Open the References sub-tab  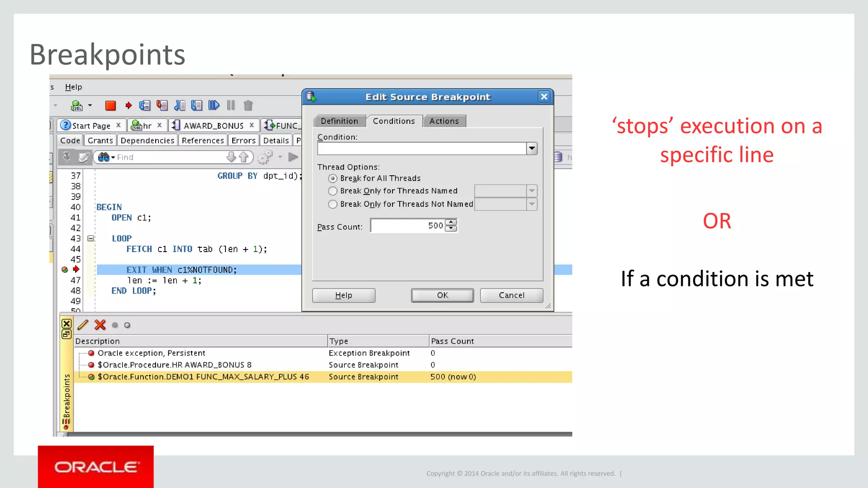(x=203, y=140)
